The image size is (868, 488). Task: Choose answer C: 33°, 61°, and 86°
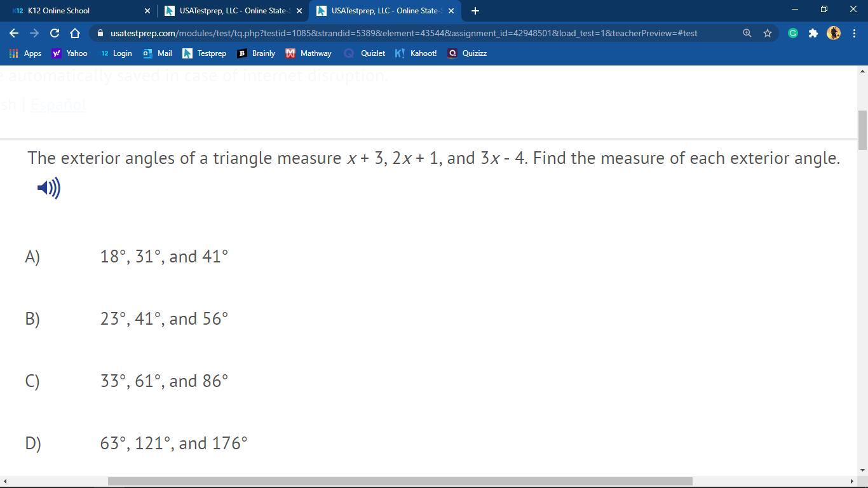click(164, 381)
